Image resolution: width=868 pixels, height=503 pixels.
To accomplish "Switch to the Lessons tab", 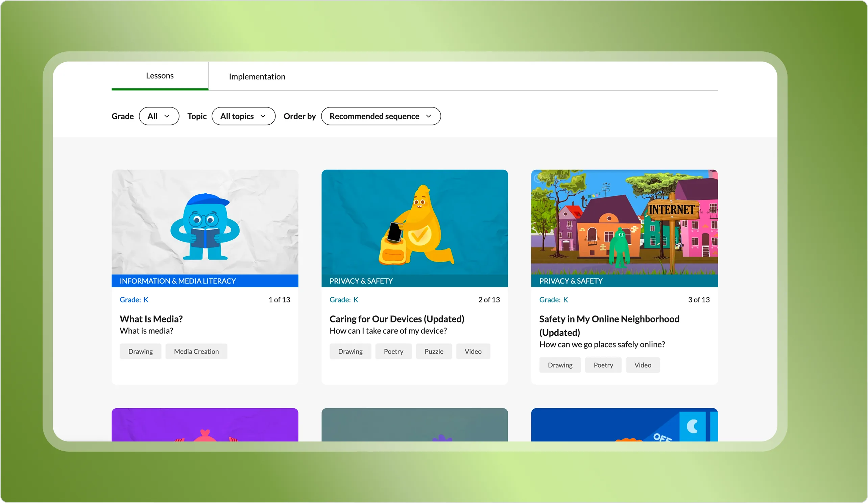I will pos(160,76).
